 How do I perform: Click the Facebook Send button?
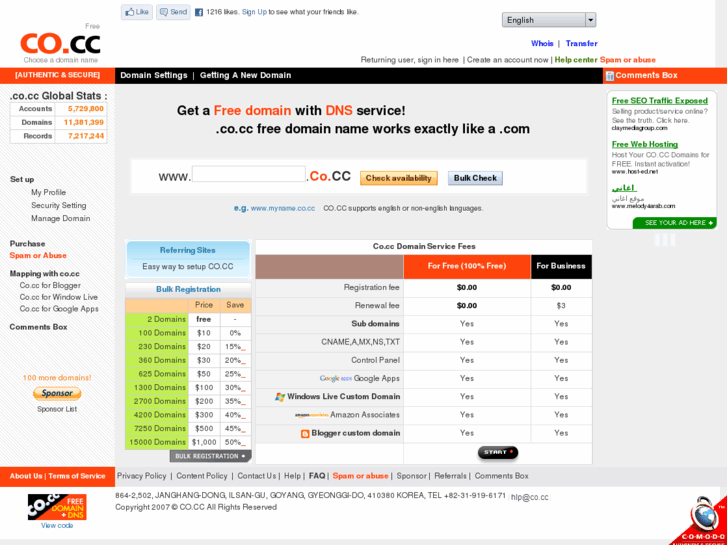(173, 12)
